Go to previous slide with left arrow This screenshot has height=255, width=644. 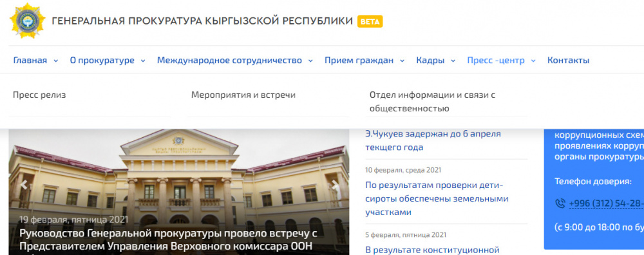pos(24,185)
